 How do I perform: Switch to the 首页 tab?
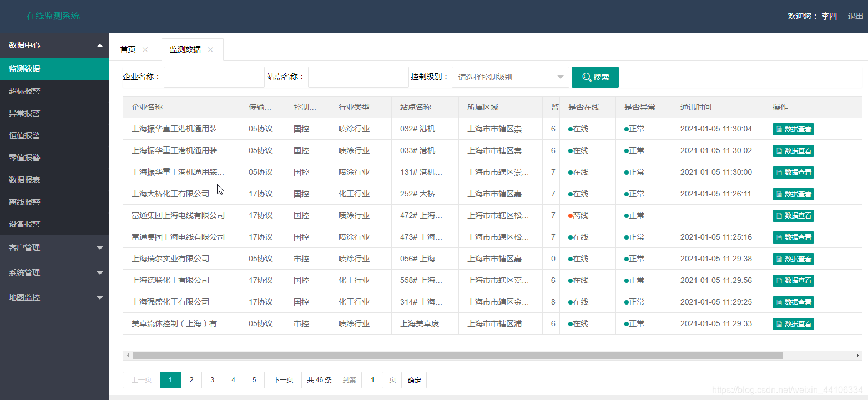(x=128, y=50)
